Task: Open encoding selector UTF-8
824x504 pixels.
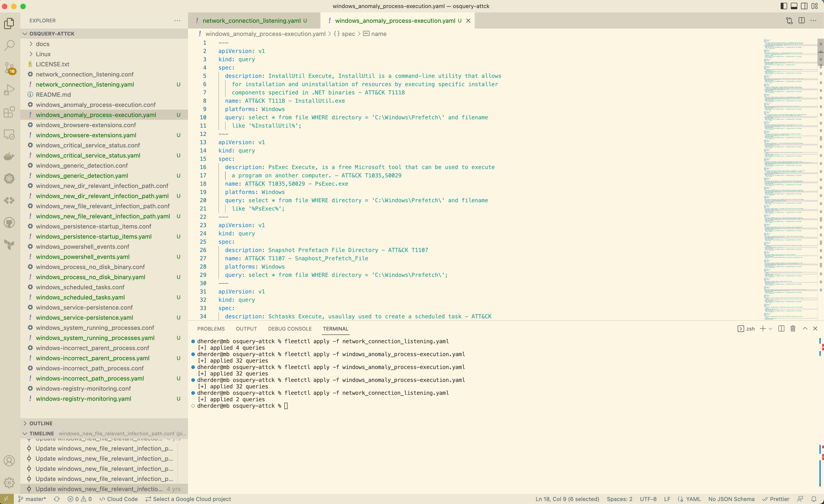Action: point(648,499)
